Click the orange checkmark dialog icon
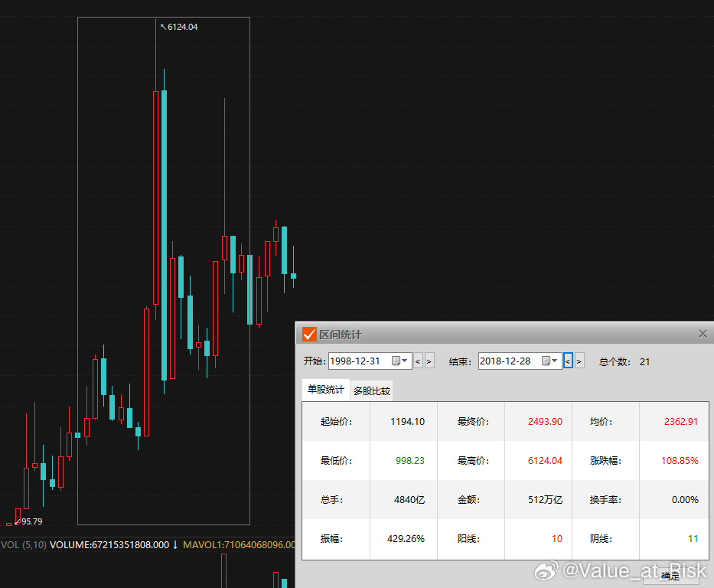 (309, 335)
